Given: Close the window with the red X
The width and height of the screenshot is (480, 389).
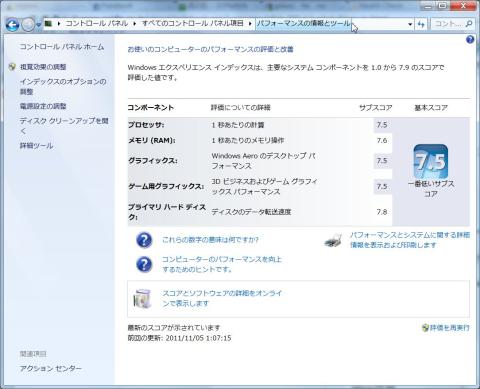Looking at the screenshot, I should point(463,6).
